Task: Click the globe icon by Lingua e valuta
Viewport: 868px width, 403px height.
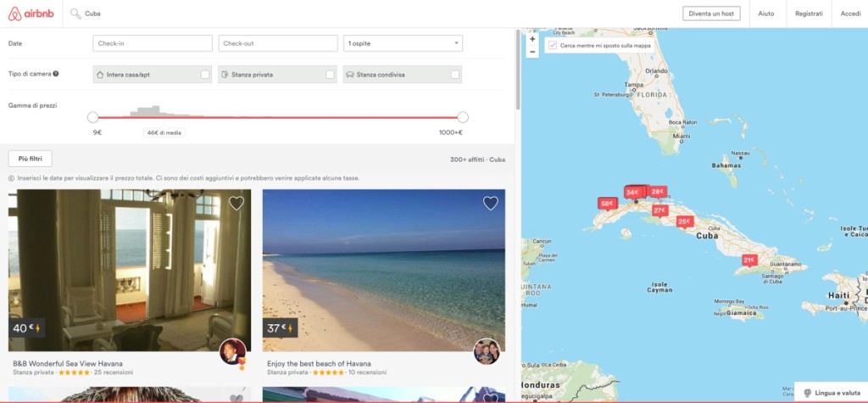Action: (x=808, y=393)
